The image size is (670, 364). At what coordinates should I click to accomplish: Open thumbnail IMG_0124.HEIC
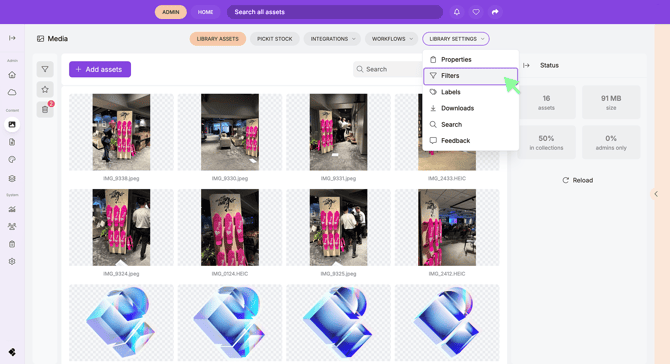click(x=230, y=227)
